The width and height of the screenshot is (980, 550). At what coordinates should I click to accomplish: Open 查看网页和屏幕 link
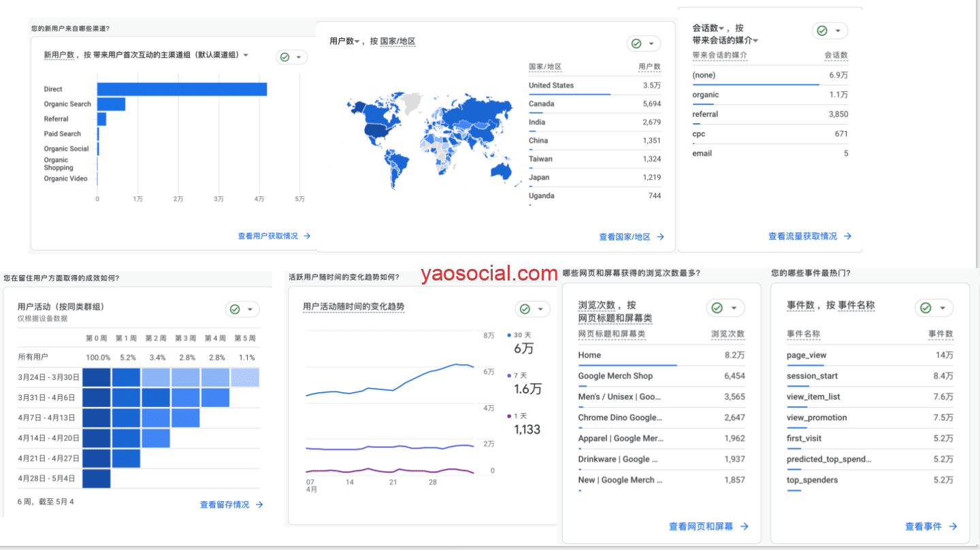(701, 526)
